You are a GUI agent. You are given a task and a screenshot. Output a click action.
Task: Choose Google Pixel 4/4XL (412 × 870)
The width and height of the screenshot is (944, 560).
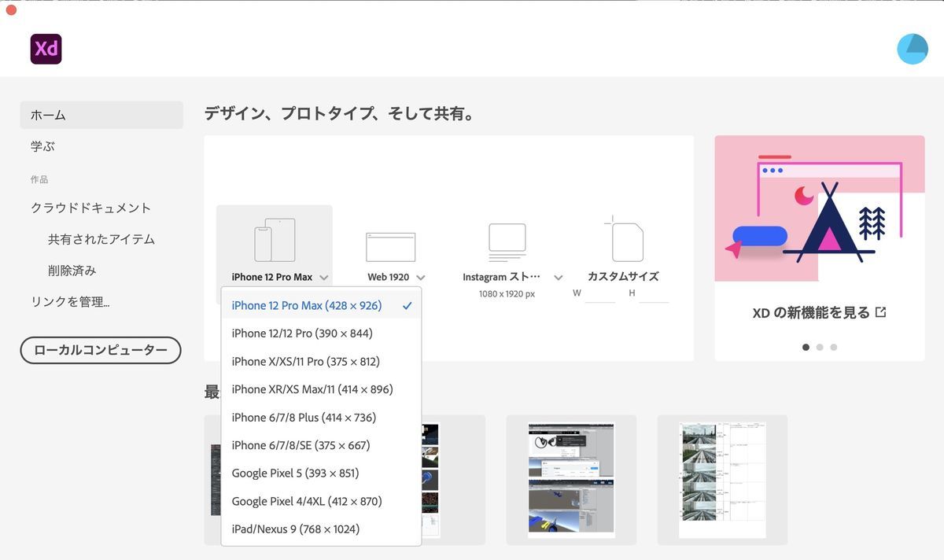[x=321, y=501]
